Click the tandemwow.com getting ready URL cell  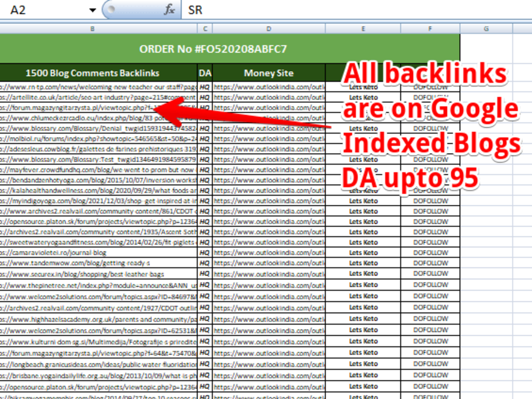pos(98,263)
